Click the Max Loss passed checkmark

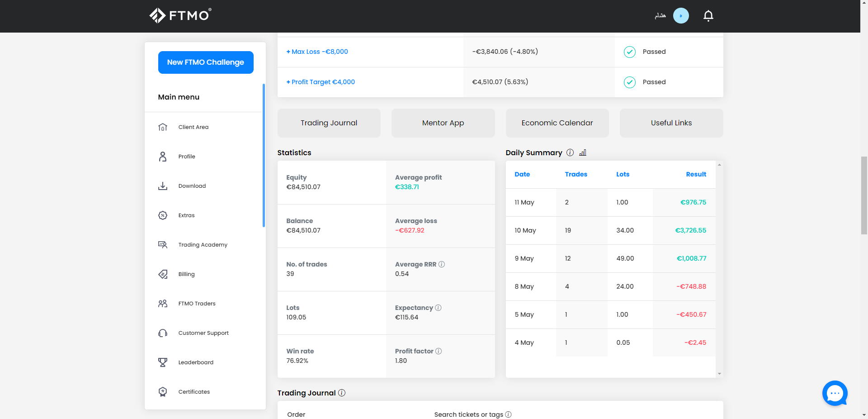point(630,52)
